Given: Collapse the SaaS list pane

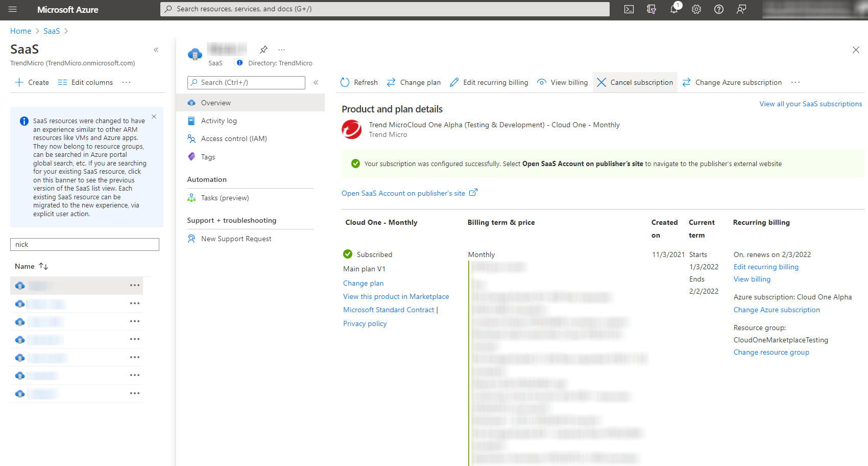Looking at the screenshot, I should 156,50.
